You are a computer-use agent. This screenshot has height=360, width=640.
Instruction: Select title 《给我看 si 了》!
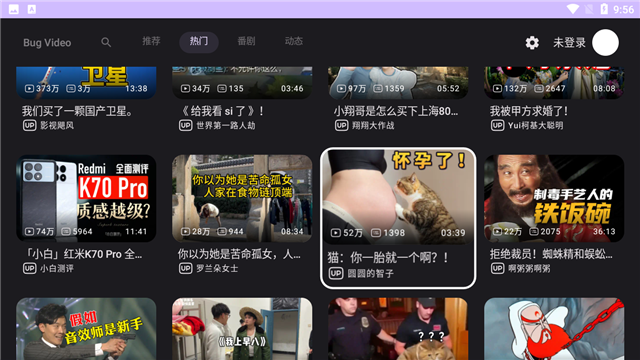pos(221,111)
